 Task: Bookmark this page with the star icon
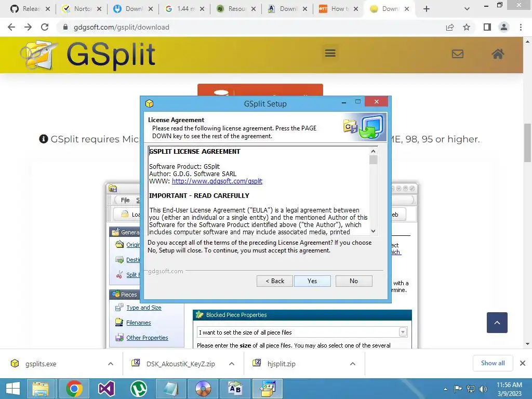tap(467, 27)
